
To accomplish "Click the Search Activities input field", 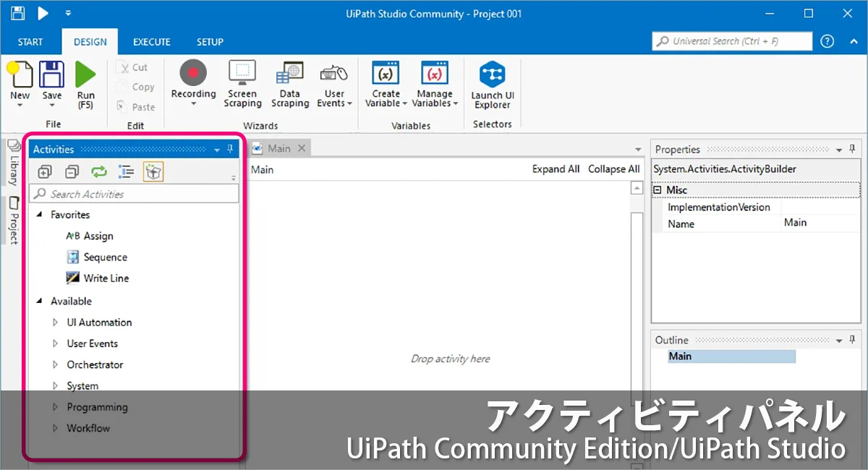I will point(134,194).
